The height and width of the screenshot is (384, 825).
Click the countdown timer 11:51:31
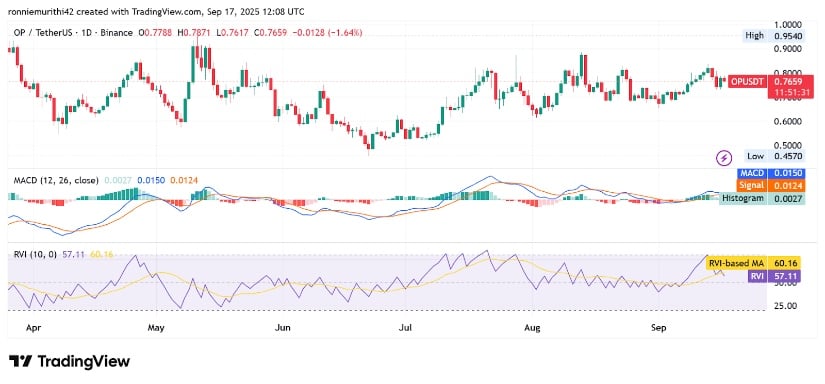coord(791,93)
